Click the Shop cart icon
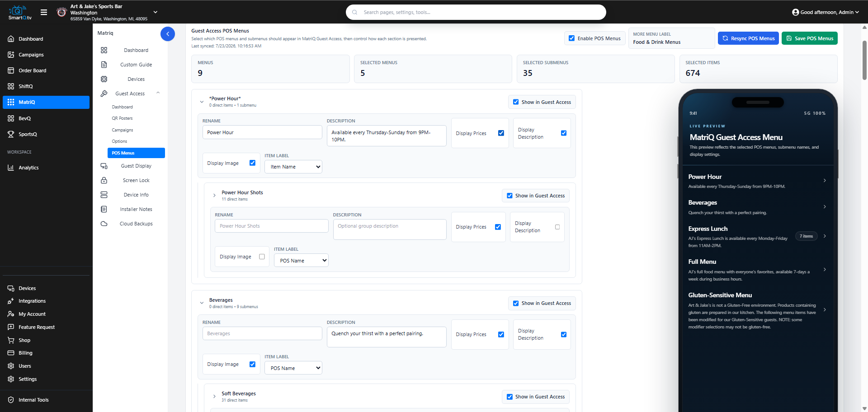Screen dimensions: 868x412 click(11, 340)
